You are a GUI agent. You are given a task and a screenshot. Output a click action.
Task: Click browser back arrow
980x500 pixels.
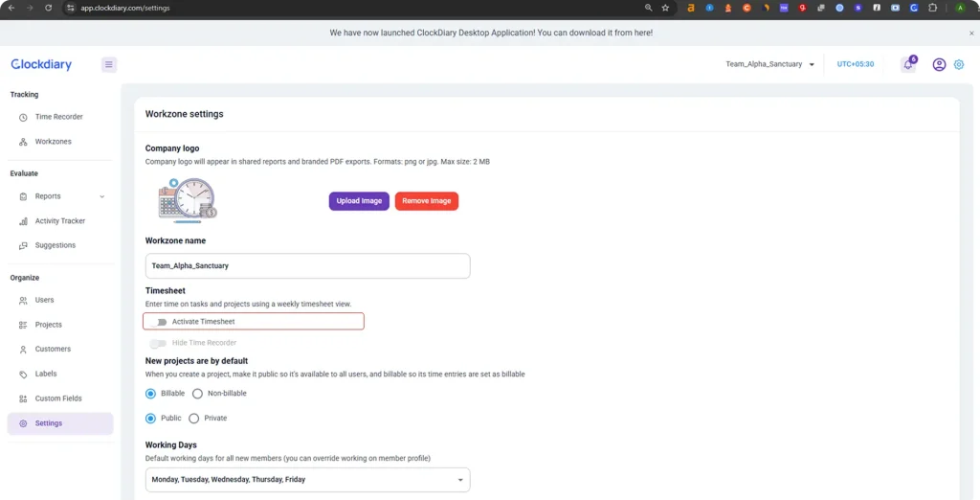(11, 8)
